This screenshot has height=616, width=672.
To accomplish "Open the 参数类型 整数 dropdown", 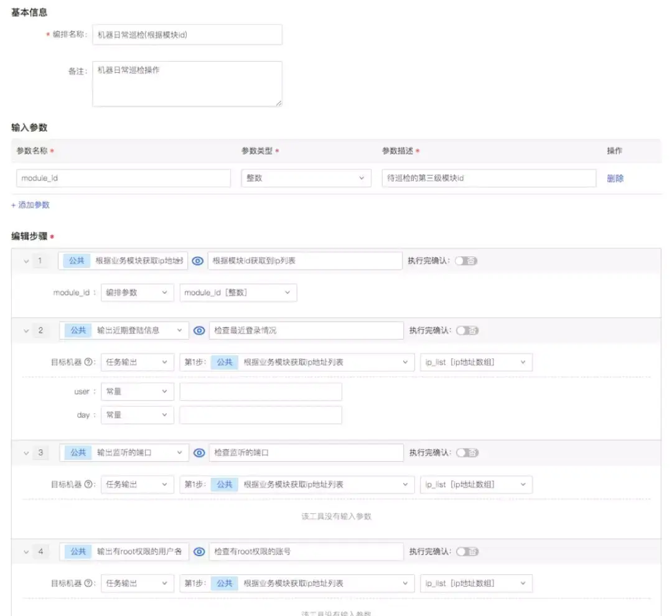I will click(x=306, y=178).
